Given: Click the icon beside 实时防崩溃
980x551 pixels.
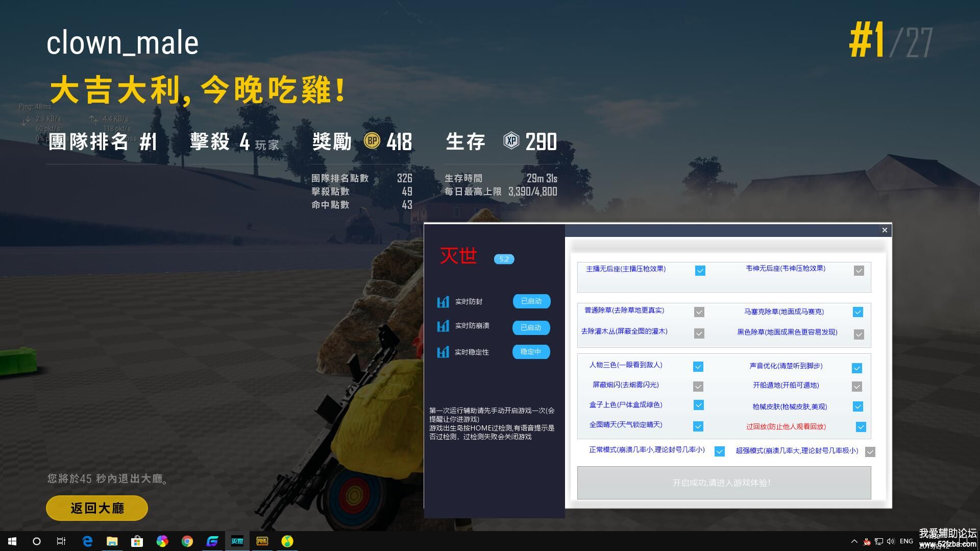Looking at the screenshot, I should [x=443, y=326].
